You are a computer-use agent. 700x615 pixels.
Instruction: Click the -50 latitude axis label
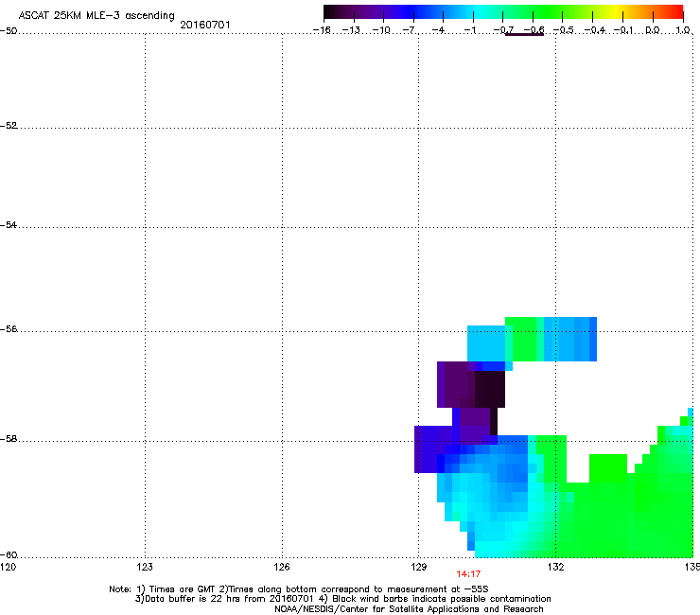(x=9, y=31)
